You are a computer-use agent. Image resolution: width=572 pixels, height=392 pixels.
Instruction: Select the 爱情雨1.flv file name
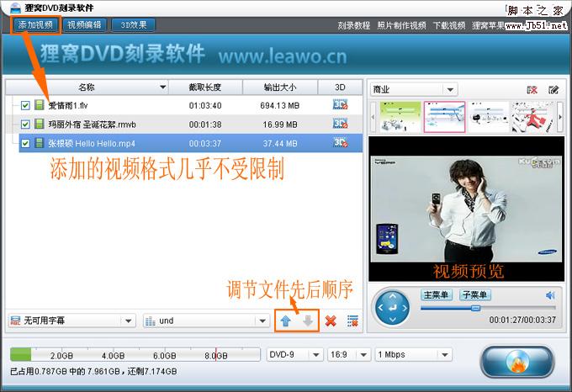click(x=68, y=105)
